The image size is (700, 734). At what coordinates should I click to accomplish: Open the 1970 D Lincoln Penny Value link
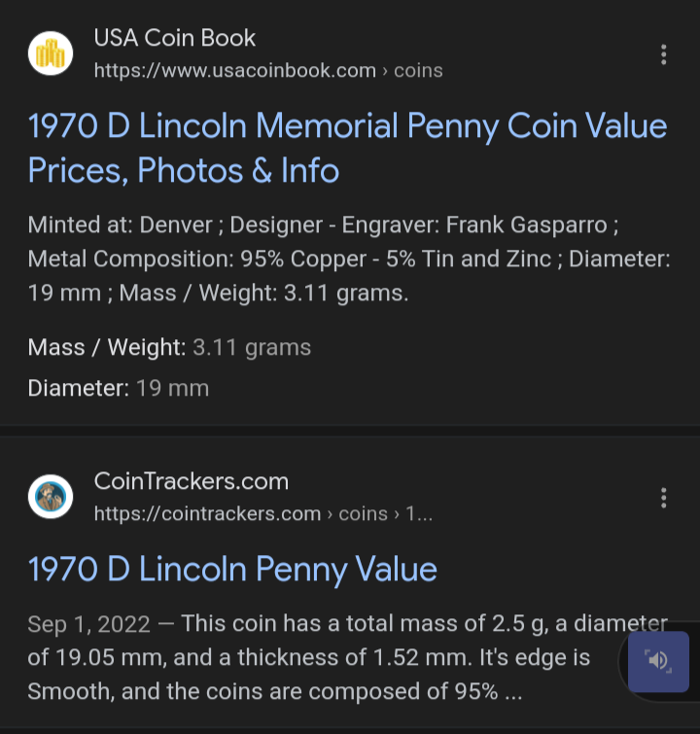pyautogui.click(x=232, y=569)
